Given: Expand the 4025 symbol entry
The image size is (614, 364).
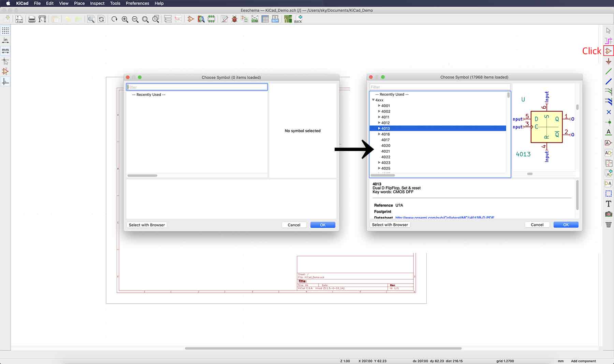Looking at the screenshot, I should (x=379, y=168).
